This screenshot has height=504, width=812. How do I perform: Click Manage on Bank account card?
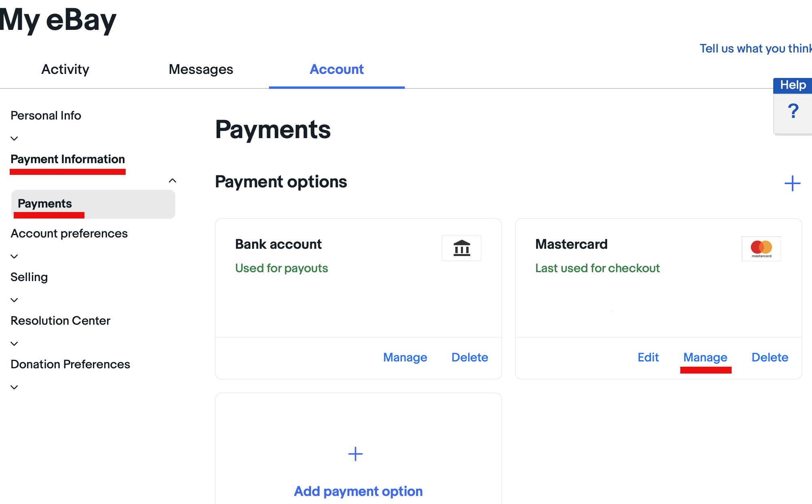[x=405, y=357]
